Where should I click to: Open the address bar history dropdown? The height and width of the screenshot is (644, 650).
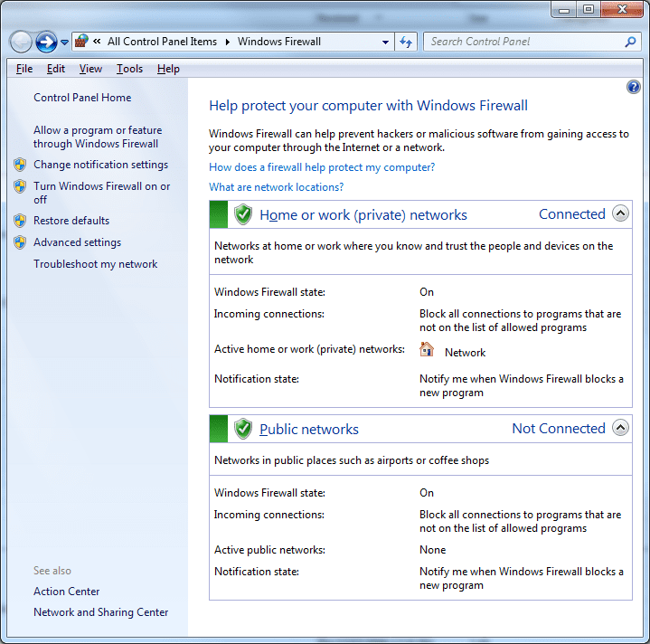[x=385, y=42]
